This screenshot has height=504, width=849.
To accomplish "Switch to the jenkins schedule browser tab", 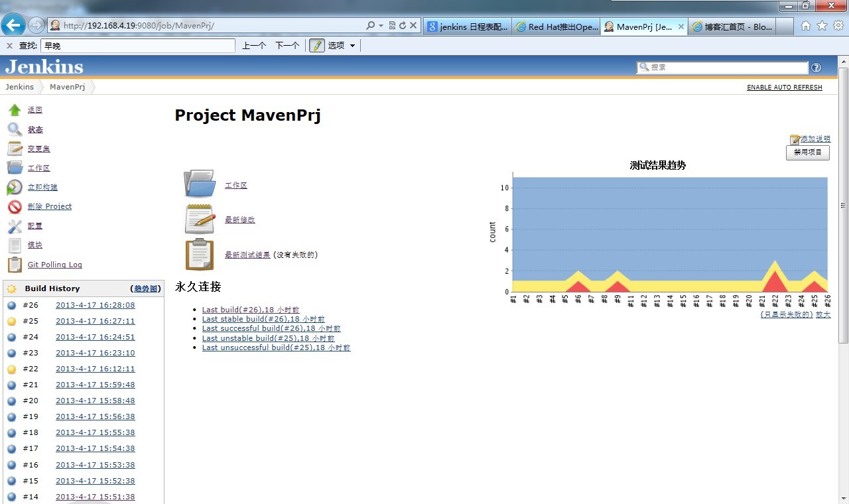I will pos(467,27).
